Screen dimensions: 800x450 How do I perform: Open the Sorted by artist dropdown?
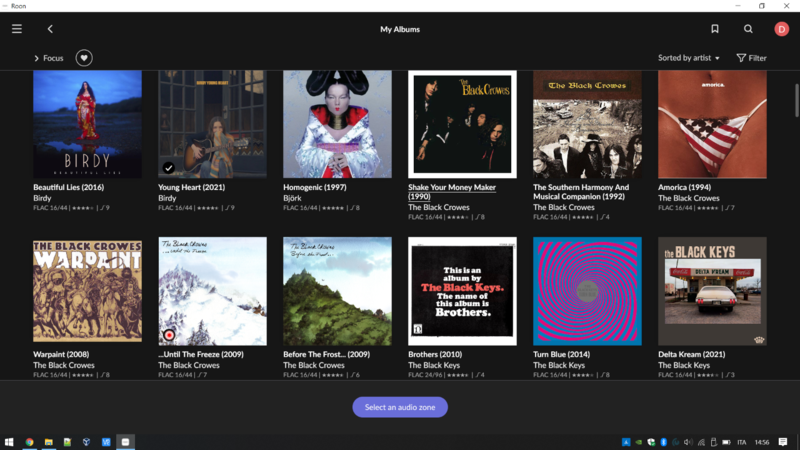(688, 58)
